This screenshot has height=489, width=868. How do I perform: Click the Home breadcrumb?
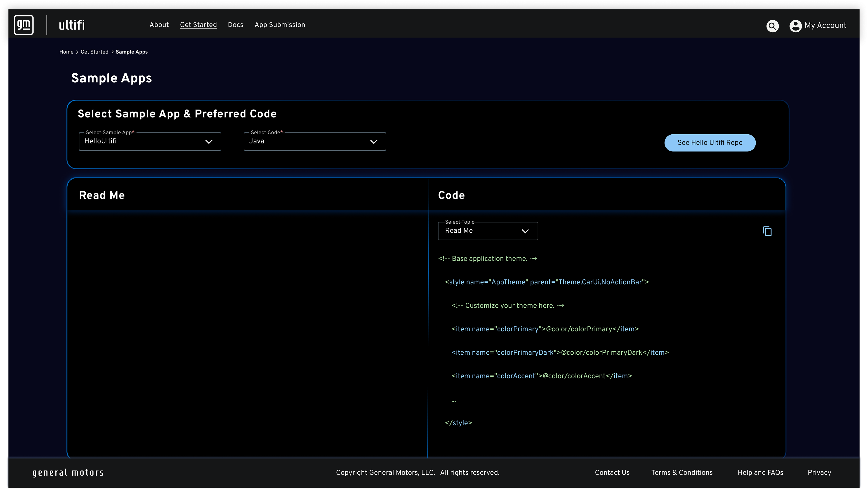pos(66,52)
